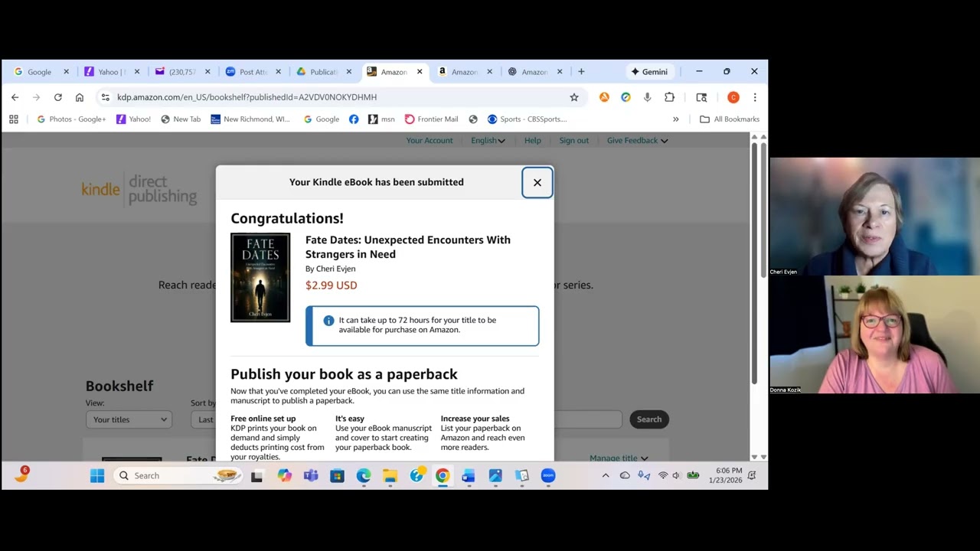Open the msn bookmark
The width and height of the screenshot is (980, 551).
[x=381, y=119]
